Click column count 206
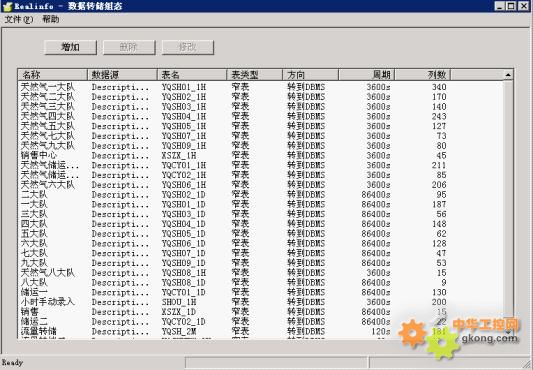 (x=439, y=185)
